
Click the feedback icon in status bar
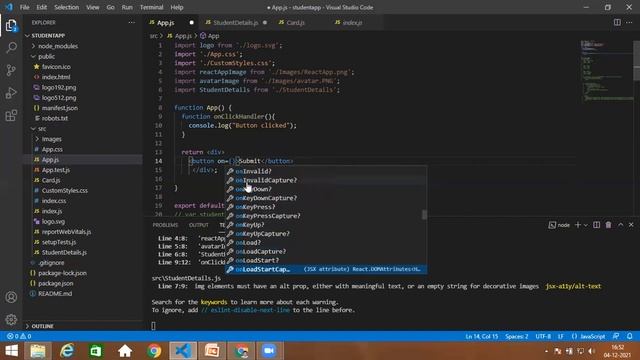coord(616,336)
